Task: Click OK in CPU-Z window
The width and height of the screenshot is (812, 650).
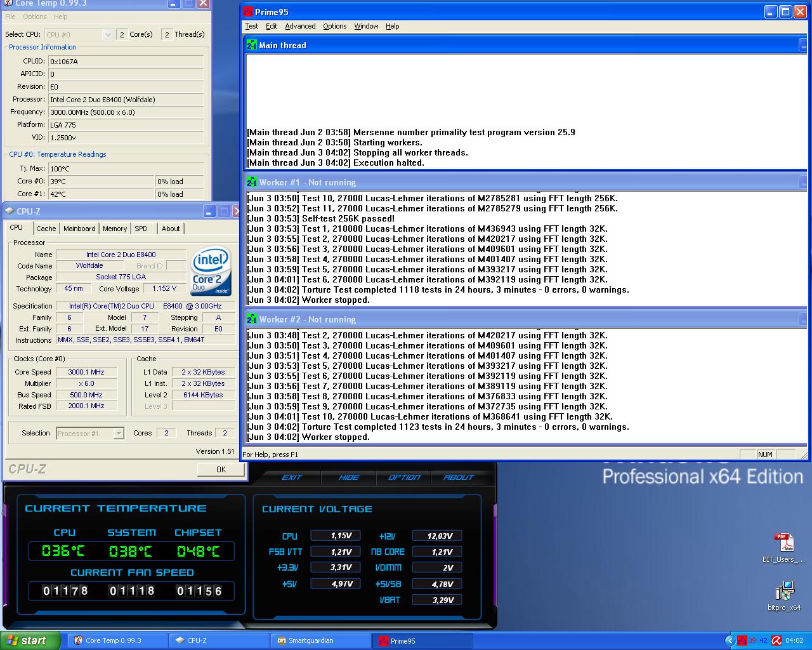Action: (221, 470)
